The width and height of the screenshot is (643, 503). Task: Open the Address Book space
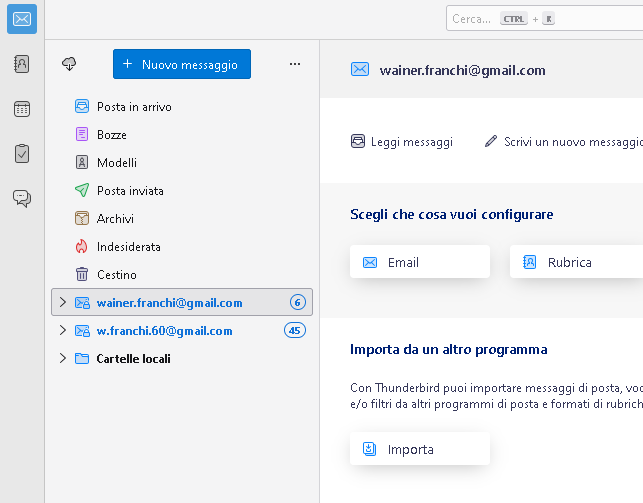pos(22,64)
